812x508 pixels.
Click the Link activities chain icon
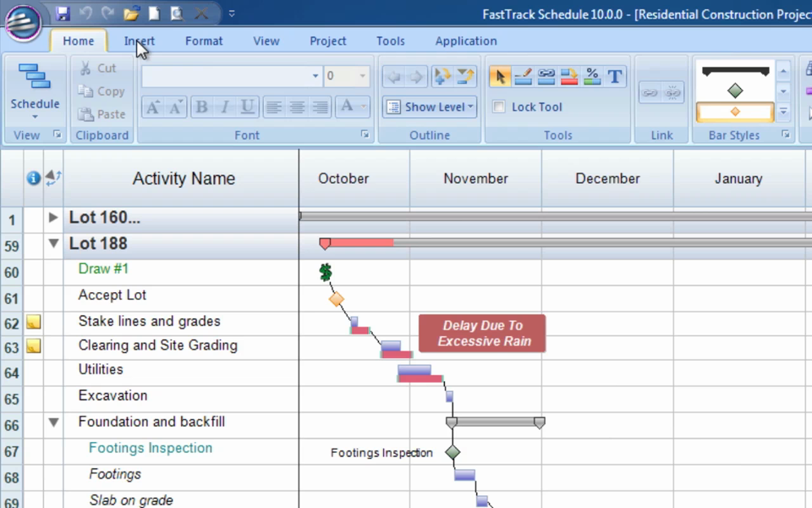tap(650, 93)
